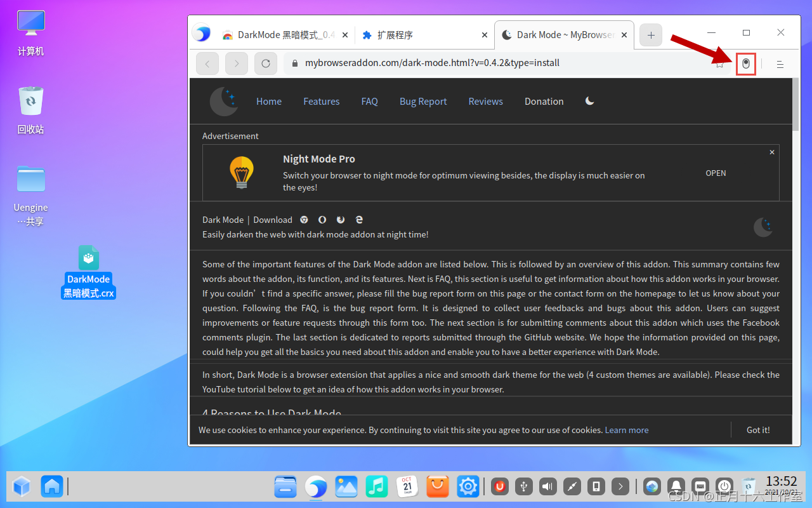Image resolution: width=812 pixels, height=508 pixels.
Task: Open the browser main menu icon
Action: point(780,64)
